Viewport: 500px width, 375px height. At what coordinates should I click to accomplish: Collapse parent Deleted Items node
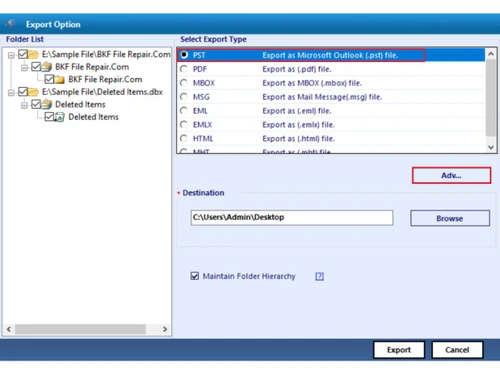coord(24,105)
